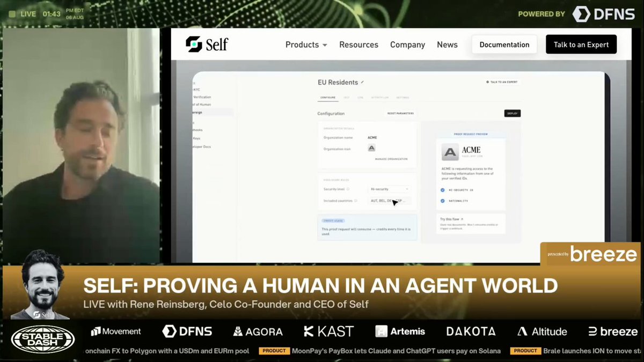Click the Rene Reinsberg headshot thumbnail
This screenshot has height=362, width=644.
coord(40,284)
